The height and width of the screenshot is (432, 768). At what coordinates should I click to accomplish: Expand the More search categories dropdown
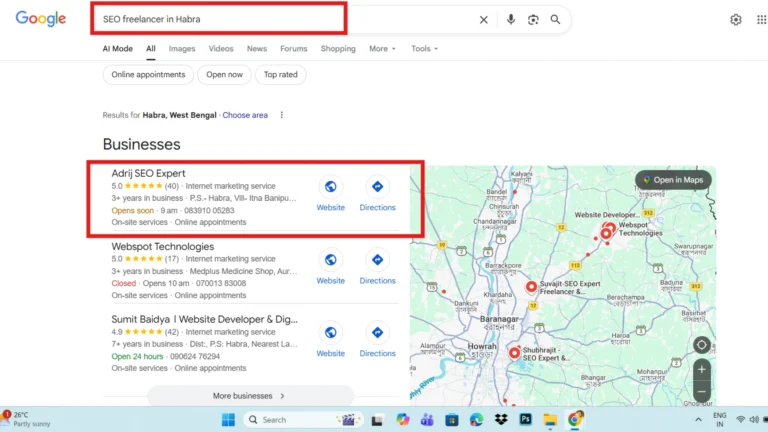tap(382, 49)
